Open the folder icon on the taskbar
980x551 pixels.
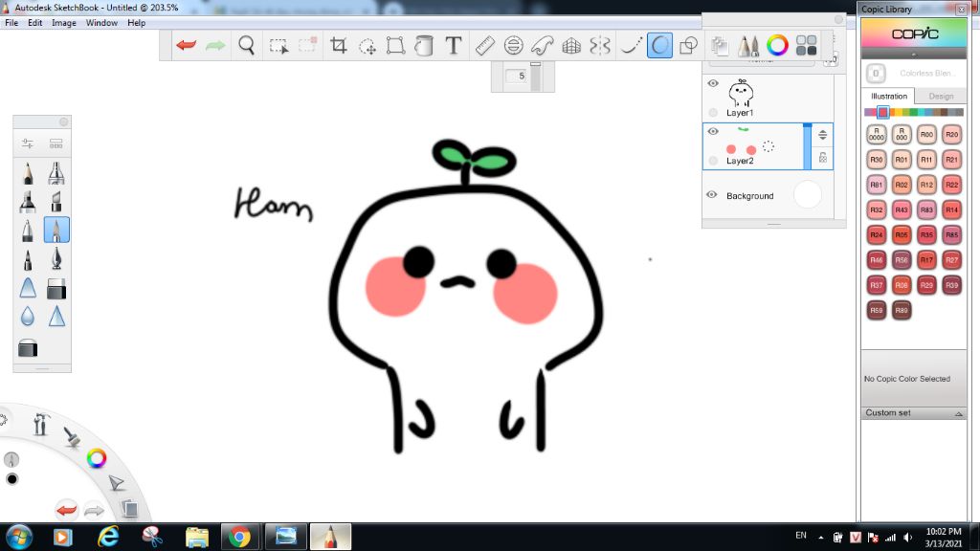click(x=196, y=537)
